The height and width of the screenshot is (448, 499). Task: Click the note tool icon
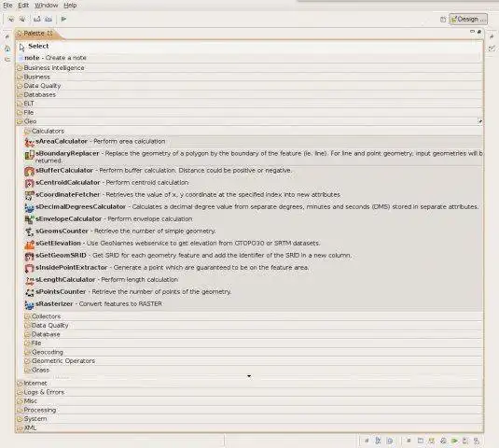pyautogui.click(x=21, y=58)
